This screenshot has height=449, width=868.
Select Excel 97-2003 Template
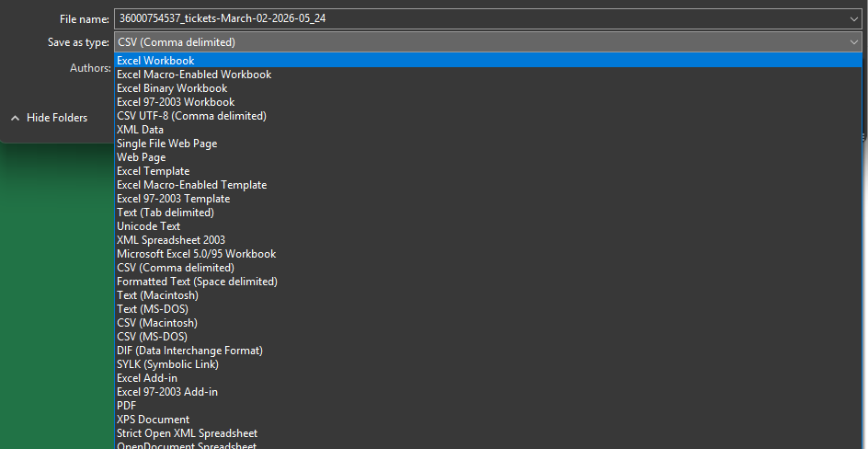(487, 198)
